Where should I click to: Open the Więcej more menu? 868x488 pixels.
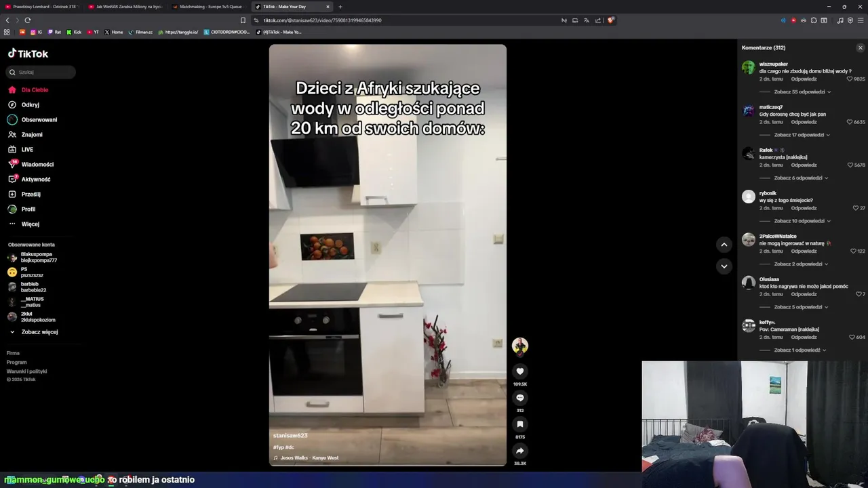(24, 224)
